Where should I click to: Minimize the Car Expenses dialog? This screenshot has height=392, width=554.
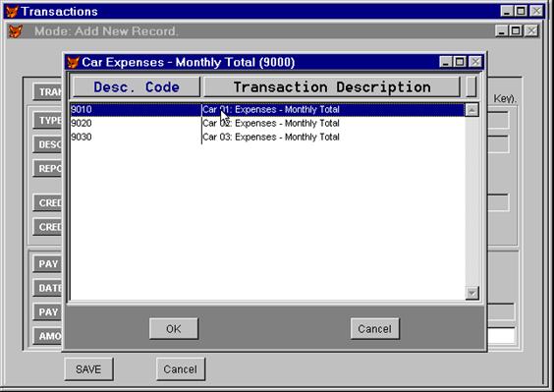[x=445, y=62]
